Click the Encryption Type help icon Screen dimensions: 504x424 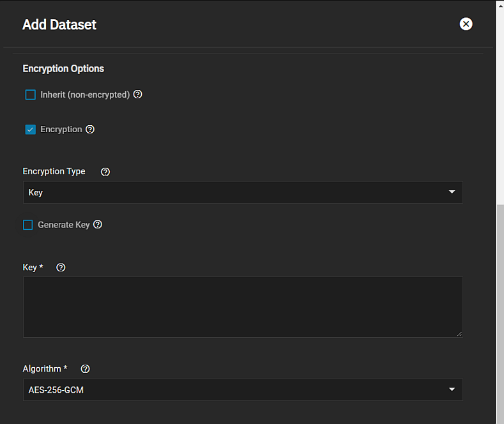tap(105, 172)
